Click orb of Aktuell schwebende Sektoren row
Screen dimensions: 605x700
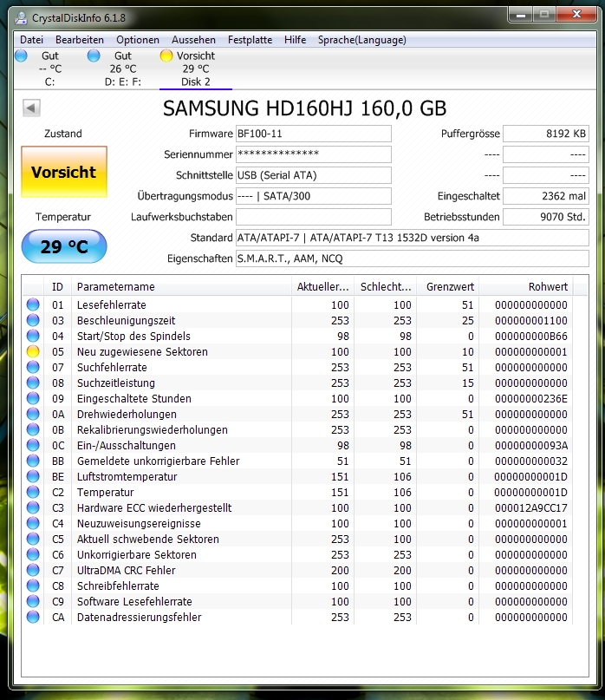coord(33,539)
